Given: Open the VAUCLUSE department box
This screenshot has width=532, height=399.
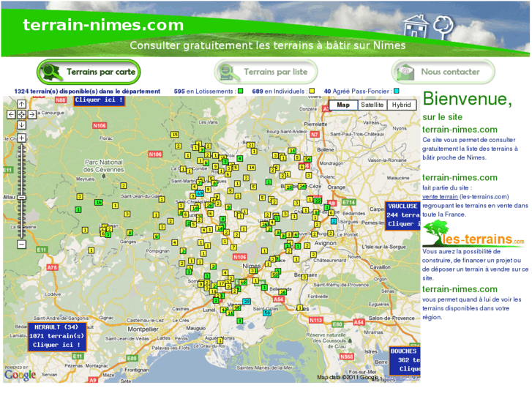Looking at the screenshot, I should coord(402,215).
